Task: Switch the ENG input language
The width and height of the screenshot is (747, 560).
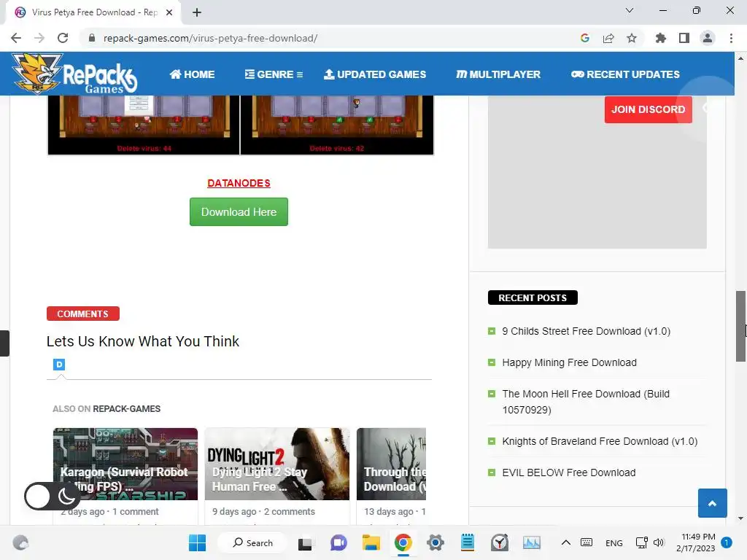Action: (614, 542)
